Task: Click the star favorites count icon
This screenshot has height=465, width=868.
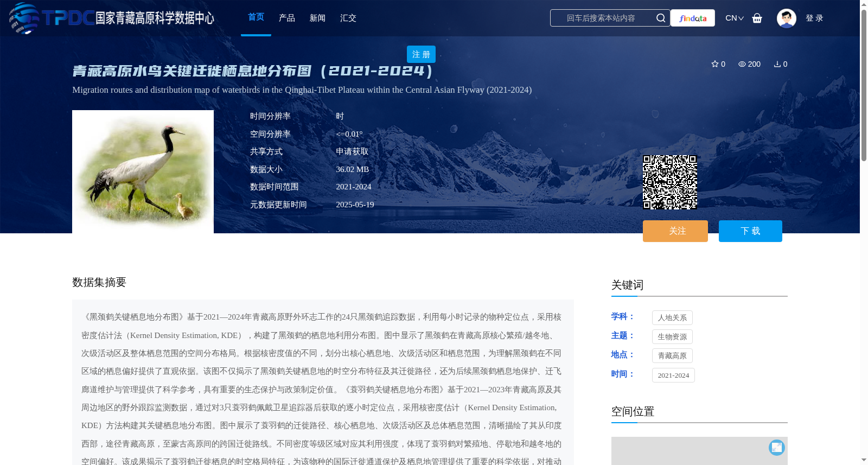Action: coord(714,64)
